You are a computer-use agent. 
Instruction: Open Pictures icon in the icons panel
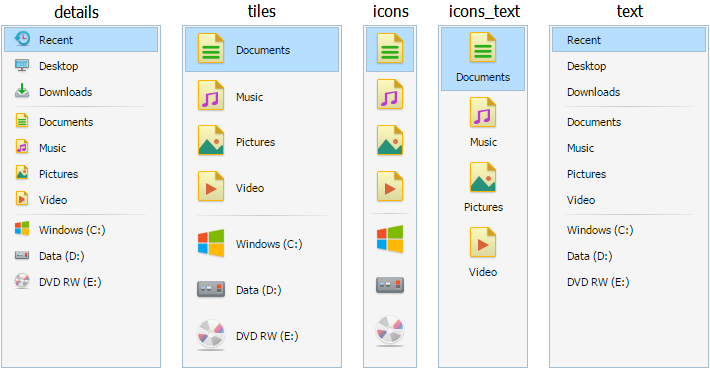click(390, 140)
